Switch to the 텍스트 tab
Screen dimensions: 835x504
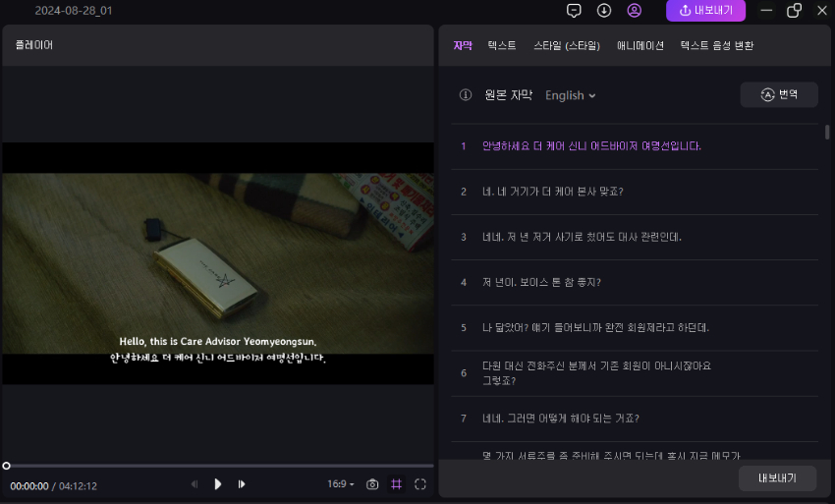502,46
